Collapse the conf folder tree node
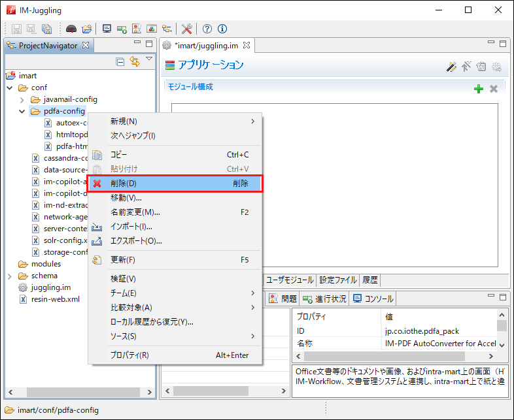This screenshot has height=420, width=514. point(10,88)
